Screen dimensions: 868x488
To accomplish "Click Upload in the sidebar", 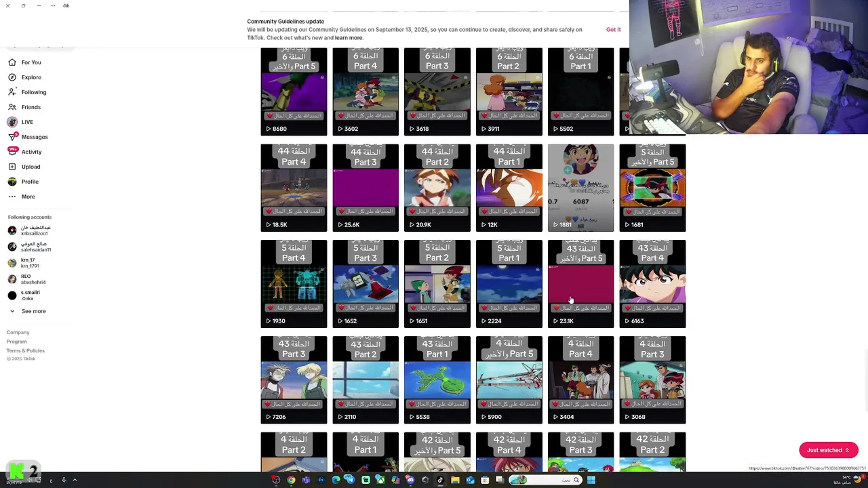I will click(x=24, y=167).
